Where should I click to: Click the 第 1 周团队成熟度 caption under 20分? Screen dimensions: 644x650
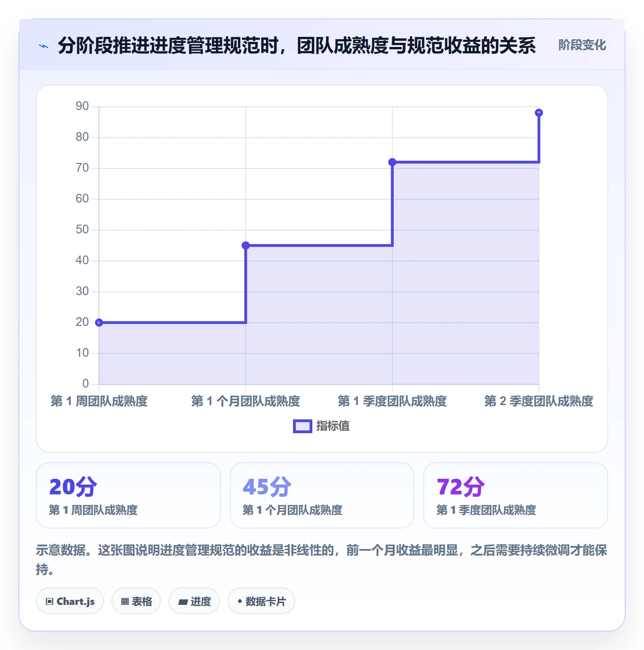pos(93,510)
